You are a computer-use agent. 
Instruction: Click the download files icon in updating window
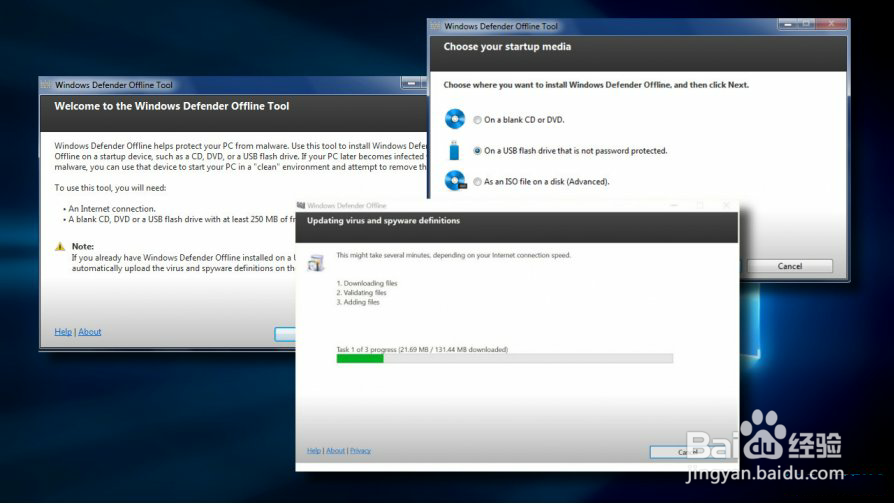coord(316,263)
